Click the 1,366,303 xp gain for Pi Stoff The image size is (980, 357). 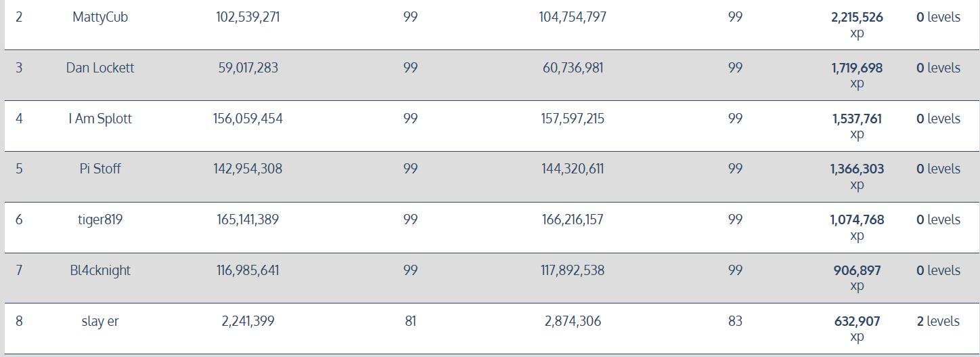[857, 176]
